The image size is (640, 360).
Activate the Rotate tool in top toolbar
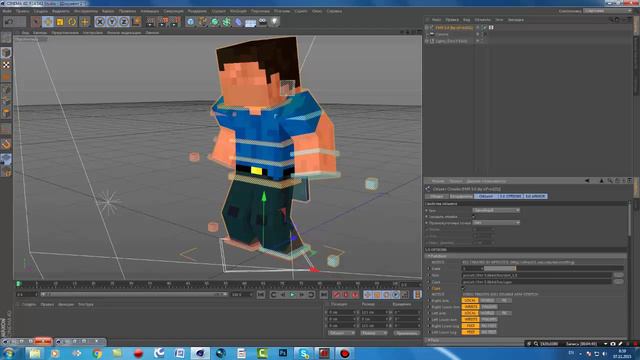72,22
